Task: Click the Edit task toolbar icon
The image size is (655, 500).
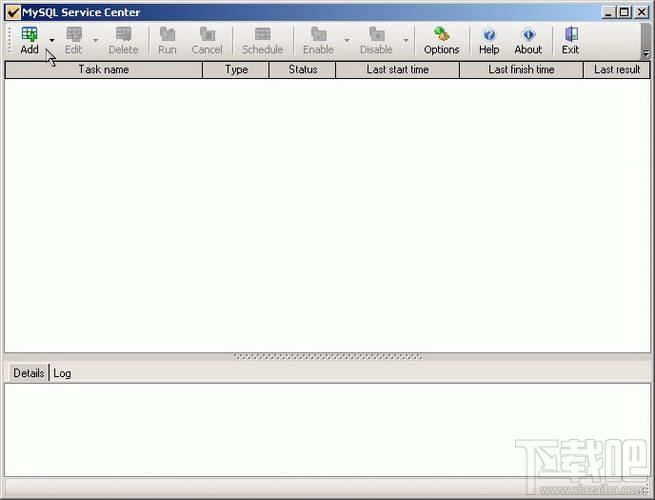Action: (74, 40)
